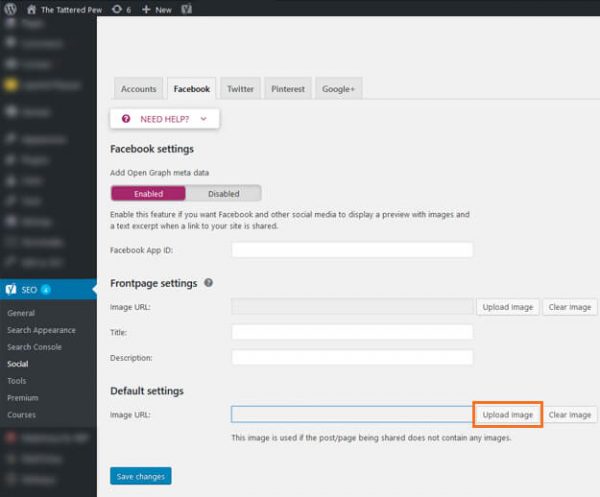This screenshot has width=600, height=497.
Task: Click the plus New icon in admin bar
Action: point(146,9)
